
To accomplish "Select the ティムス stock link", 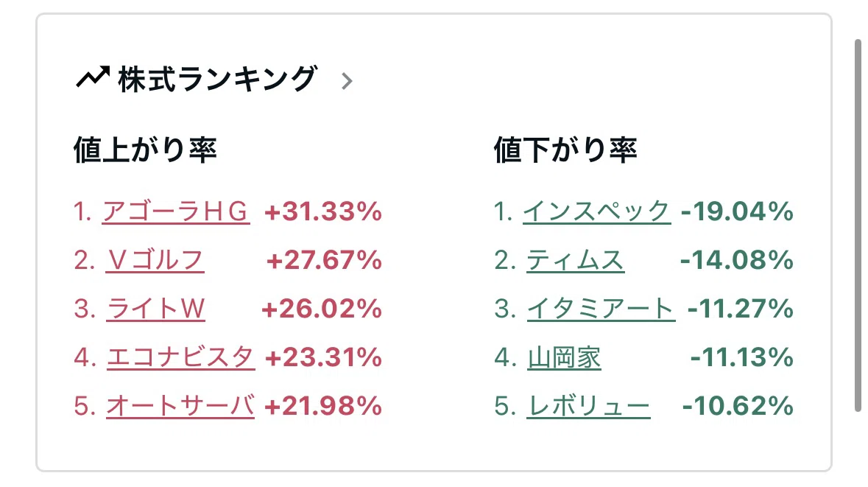I will click(575, 260).
